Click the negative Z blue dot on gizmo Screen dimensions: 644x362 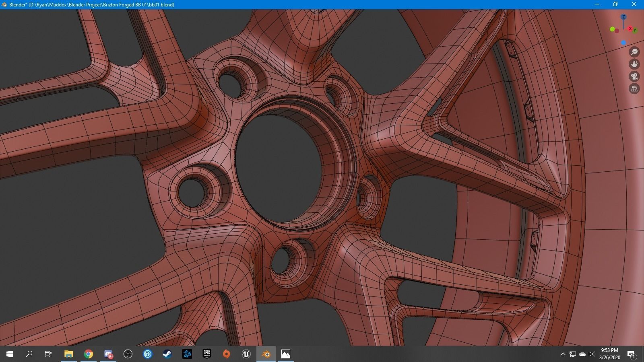pos(623,43)
